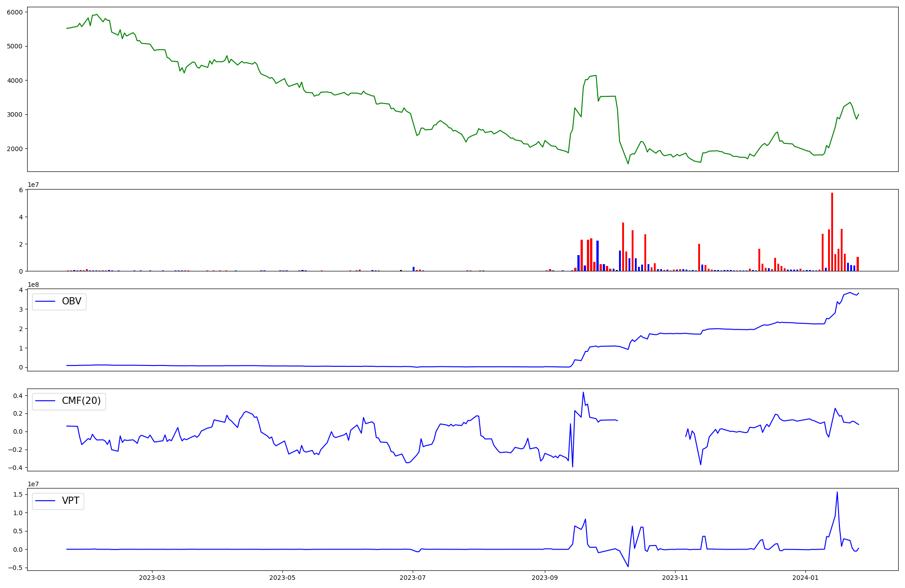Click the CMF(20) legend label

(x=81, y=401)
